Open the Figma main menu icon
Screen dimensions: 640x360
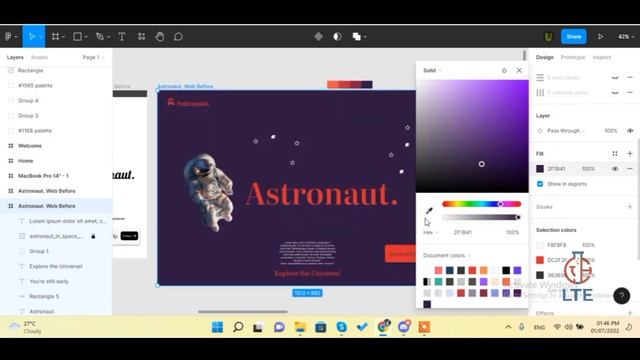8,37
